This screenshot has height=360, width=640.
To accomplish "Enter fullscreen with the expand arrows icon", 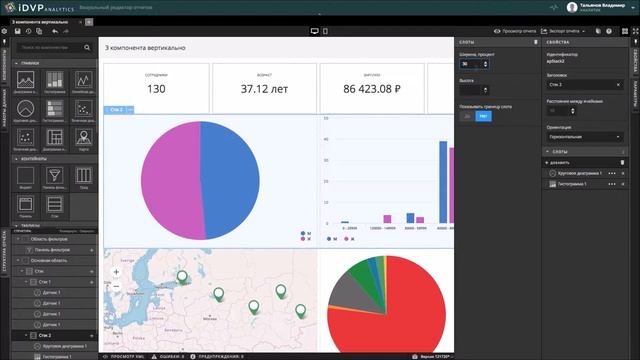I will pos(636,31).
